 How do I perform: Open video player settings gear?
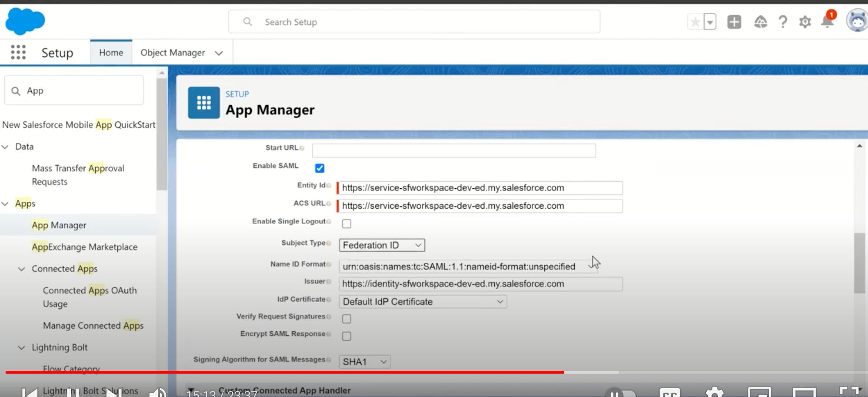(715, 392)
